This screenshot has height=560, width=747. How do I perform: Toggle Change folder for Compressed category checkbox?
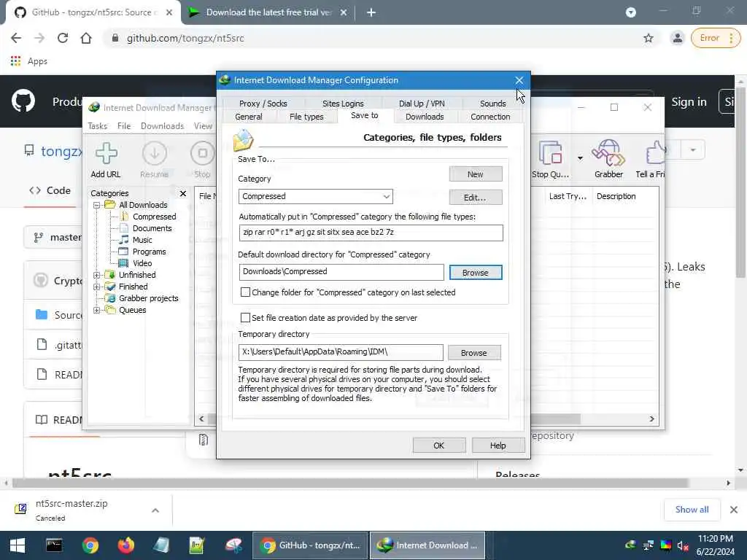(245, 292)
